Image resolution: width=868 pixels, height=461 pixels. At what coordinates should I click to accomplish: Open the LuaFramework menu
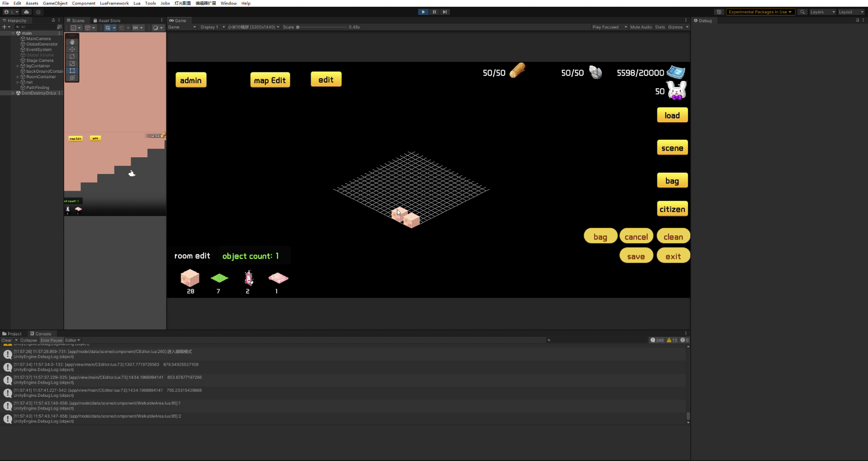[114, 3]
